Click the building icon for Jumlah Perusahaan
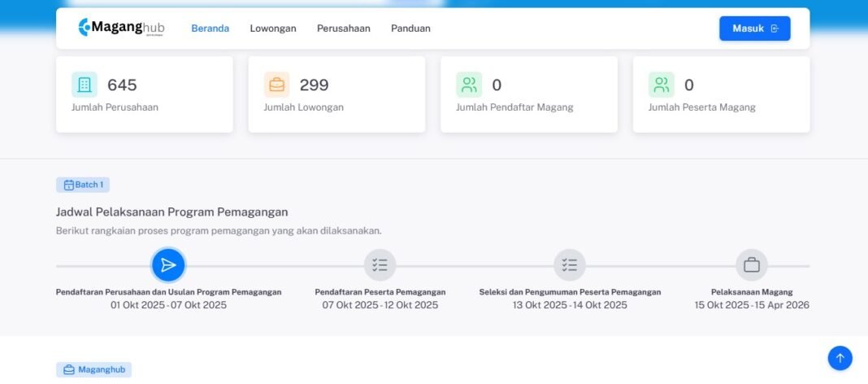This screenshot has width=868, height=384. click(84, 85)
